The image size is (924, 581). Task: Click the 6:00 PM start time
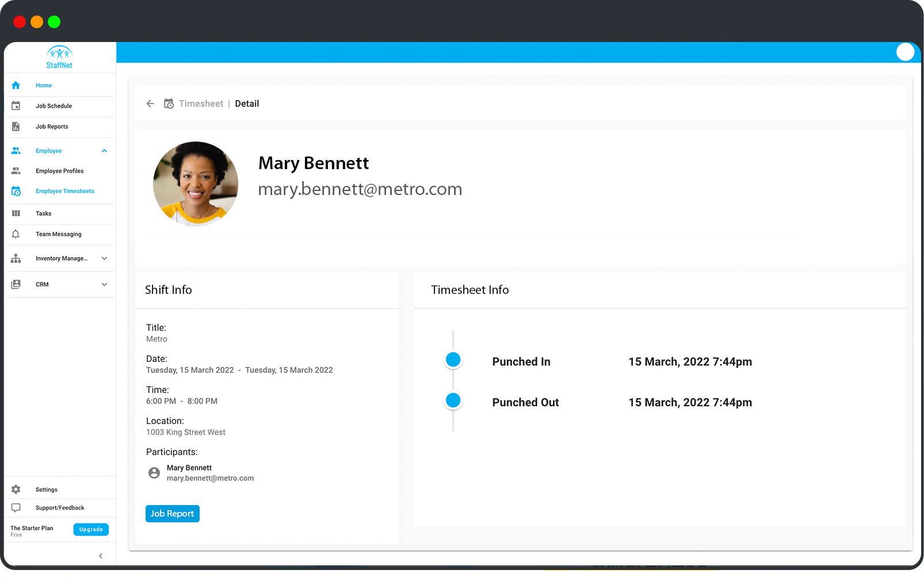(x=161, y=401)
